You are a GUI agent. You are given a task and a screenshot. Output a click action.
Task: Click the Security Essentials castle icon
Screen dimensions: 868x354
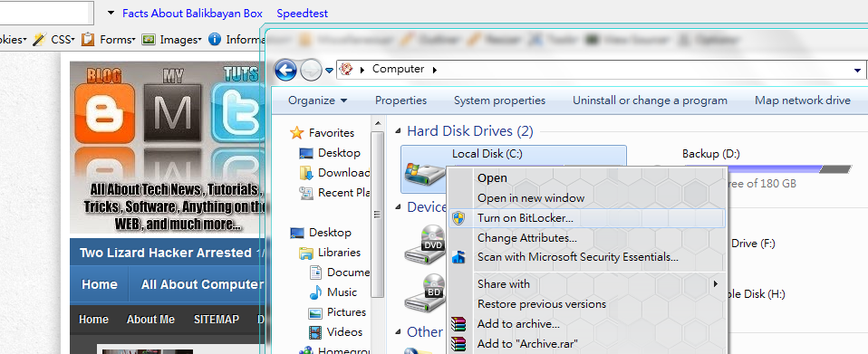point(458,256)
